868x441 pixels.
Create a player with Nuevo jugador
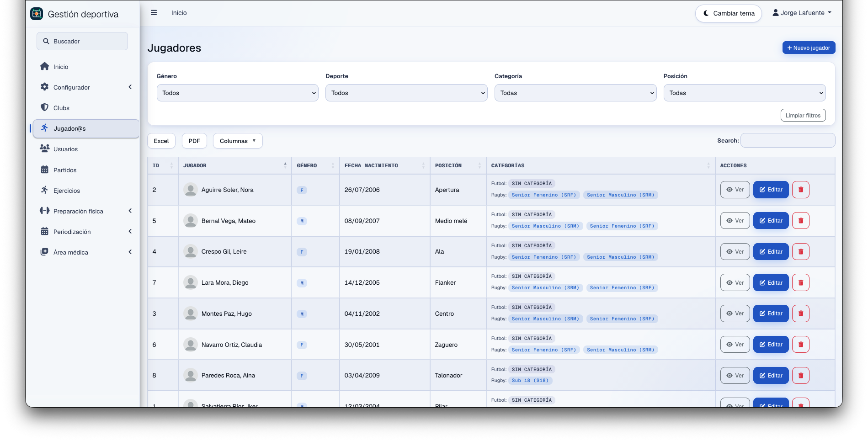809,48
